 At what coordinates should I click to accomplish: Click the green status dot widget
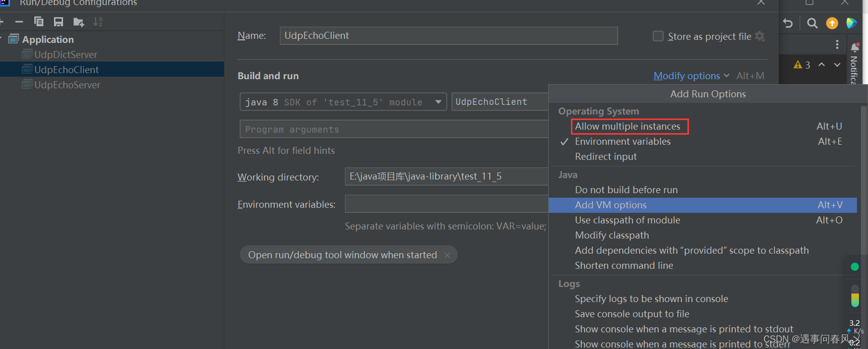click(x=854, y=267)
